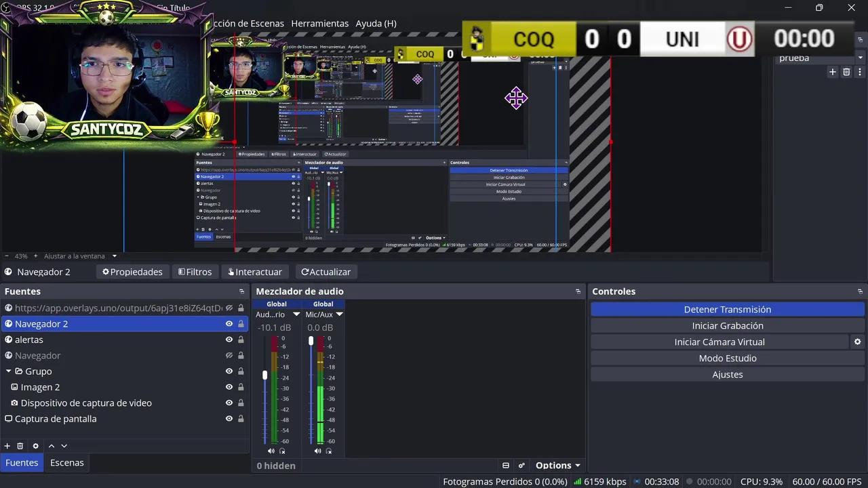Viewport: 868px width, 488px height.
Task: Undock the Mezclador de audio panel float icon
Action: pyautogui.click(x=578, y=291)
